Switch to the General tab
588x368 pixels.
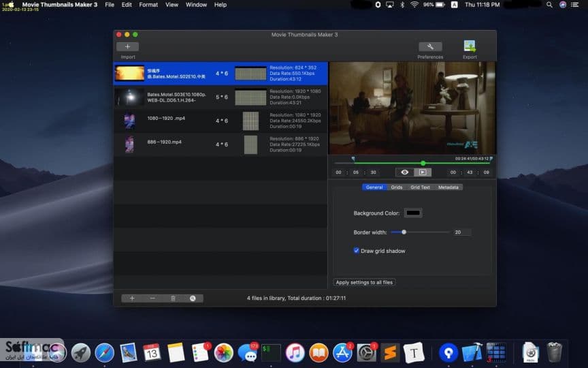tap(374, 187)
